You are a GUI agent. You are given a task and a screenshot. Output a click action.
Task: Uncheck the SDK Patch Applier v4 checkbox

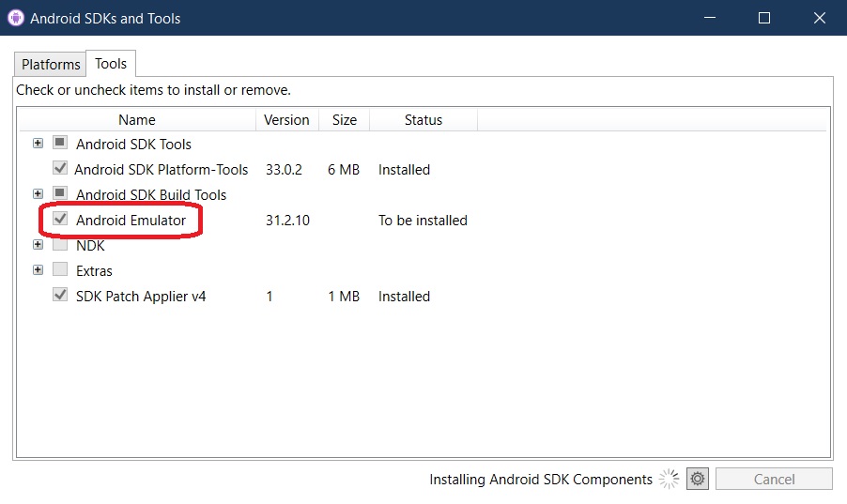(x=60, y=295)
